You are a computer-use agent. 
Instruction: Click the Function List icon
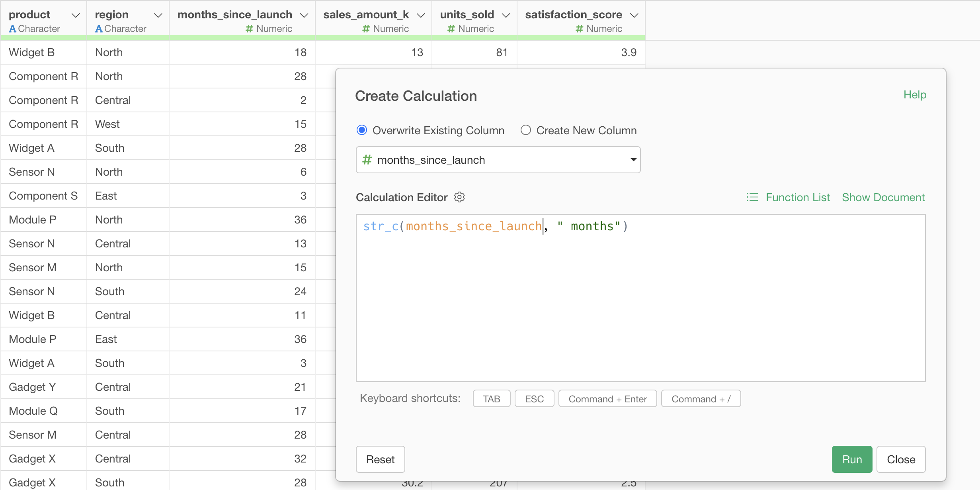coord(752,197)
